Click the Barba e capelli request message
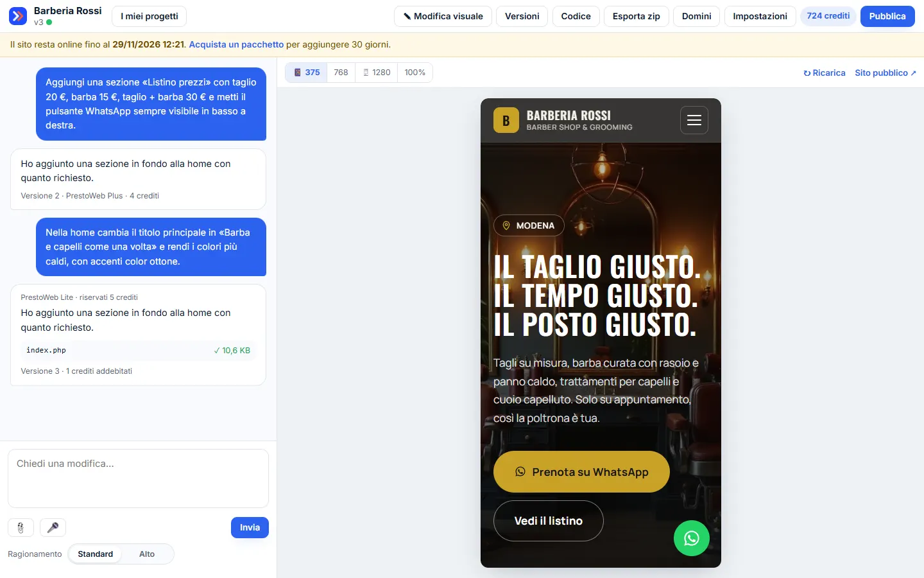This screenshot has width=924, height=578. point(151,247)
